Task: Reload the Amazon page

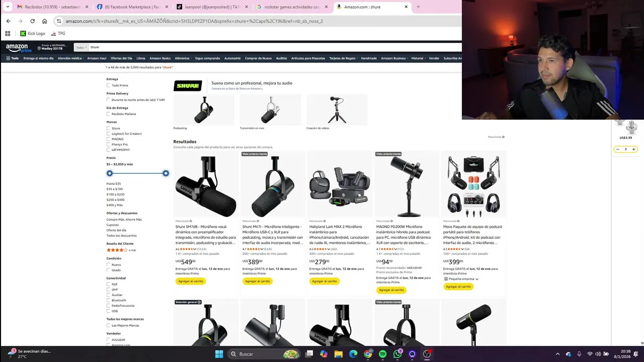Action: [x=32, y=21]
